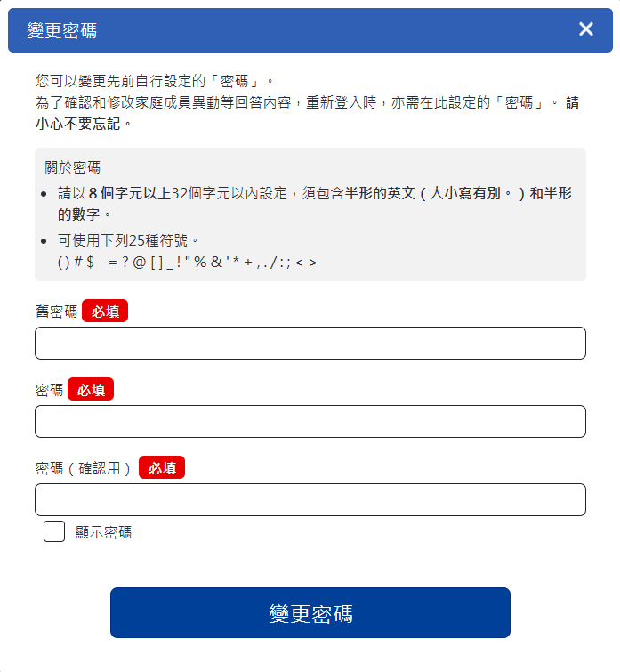Screen dimensions: 620x672
Task: Click the 密碼（確認用）field label
Action: (84, 468)
